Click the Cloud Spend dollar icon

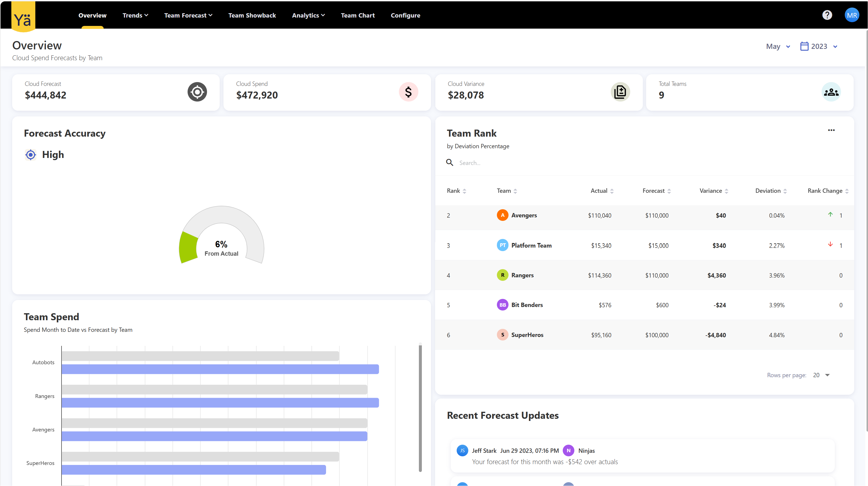tap(408, 92)
